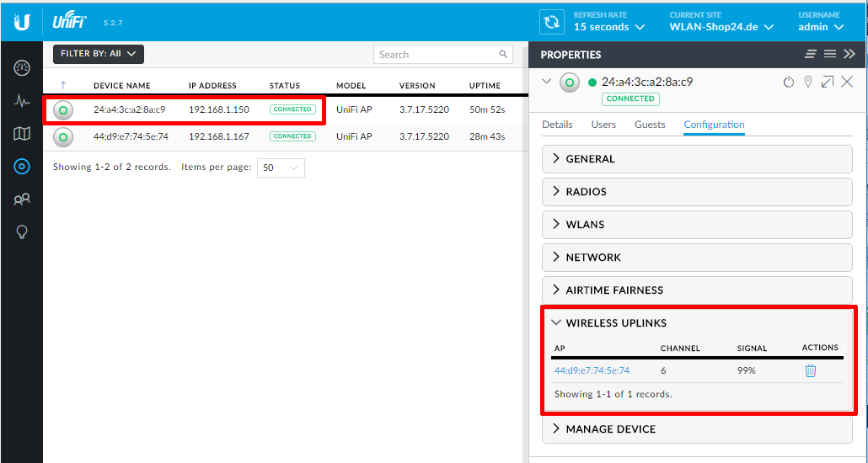Open the Clients sidebar icon
This screenshot has width=868, height=463.
coord(22,200)
